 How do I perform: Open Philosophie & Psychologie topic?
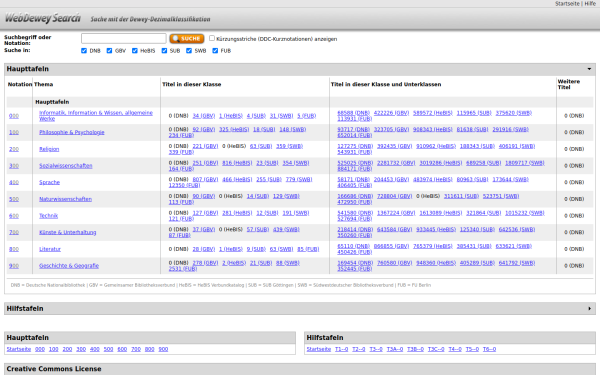72,132
